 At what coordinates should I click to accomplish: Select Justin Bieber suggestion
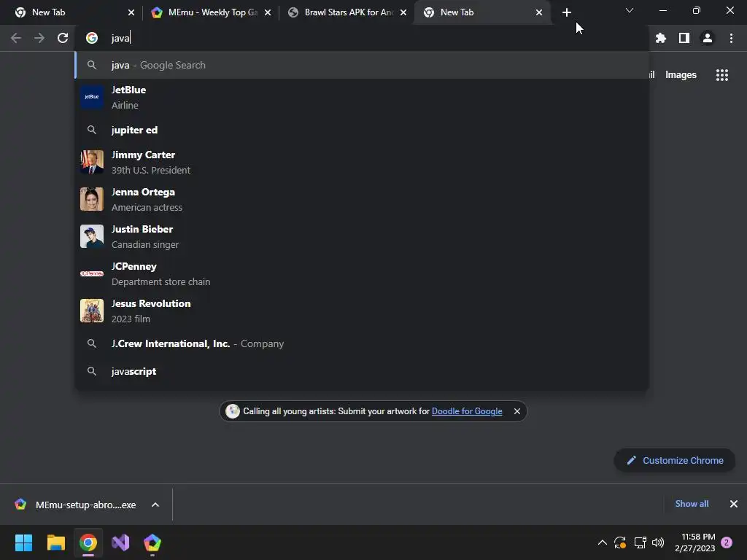(362, 237)
